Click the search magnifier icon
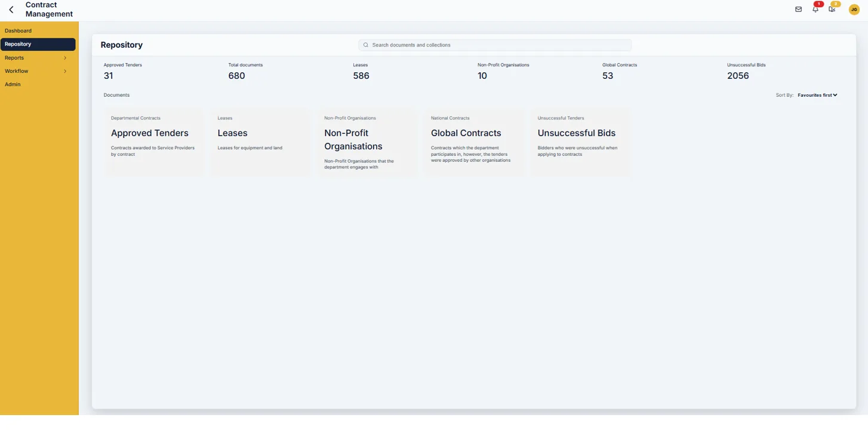Image resolution: width=868 pixels, height=430 pixels. (x=366, y=45)
